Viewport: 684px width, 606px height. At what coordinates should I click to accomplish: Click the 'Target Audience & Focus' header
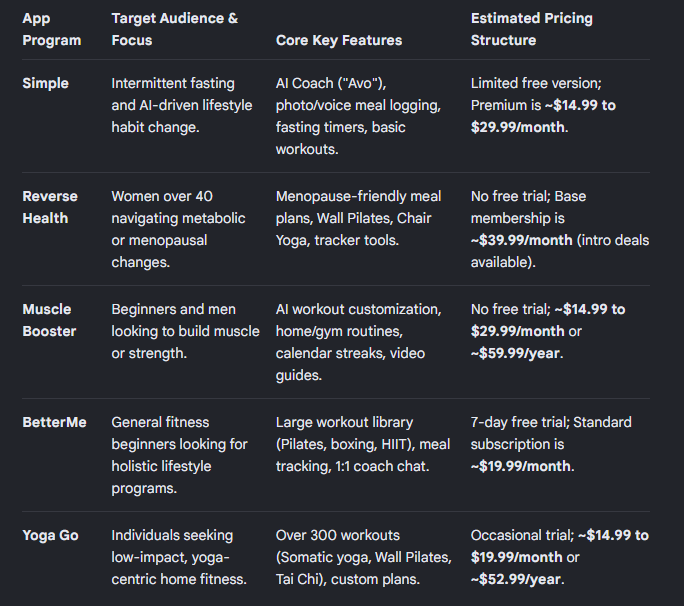coord(174,29)
